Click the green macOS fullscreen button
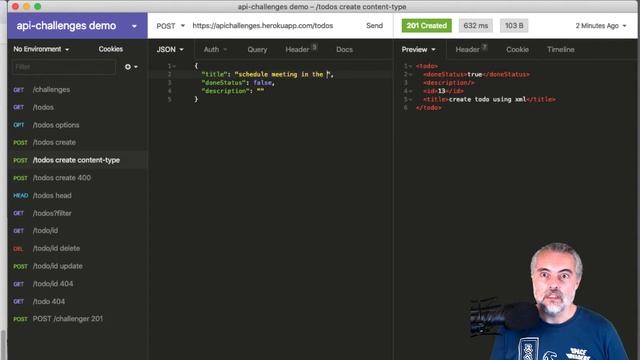Viewport: 640px width, 360px height. click(x=38, y=7)
